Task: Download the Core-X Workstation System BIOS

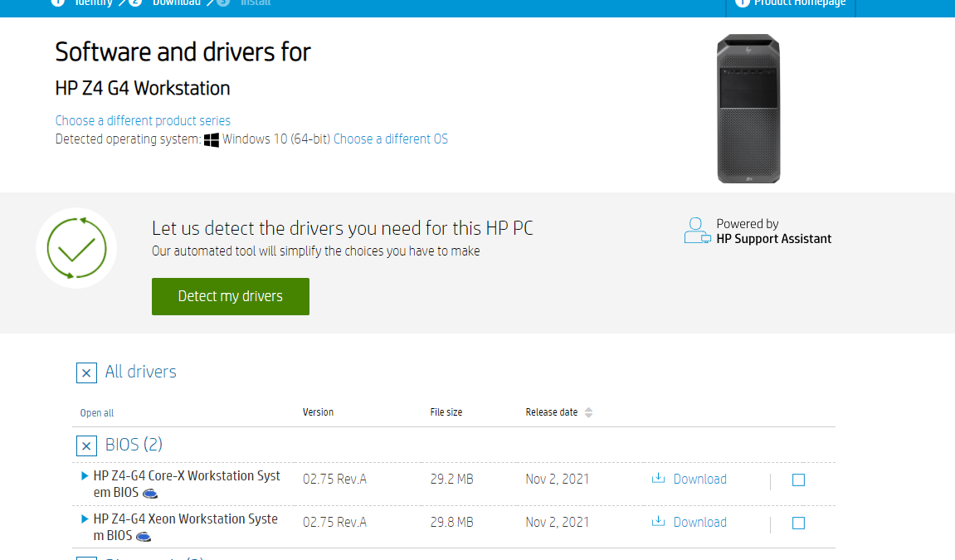Action: click(699, 479)
